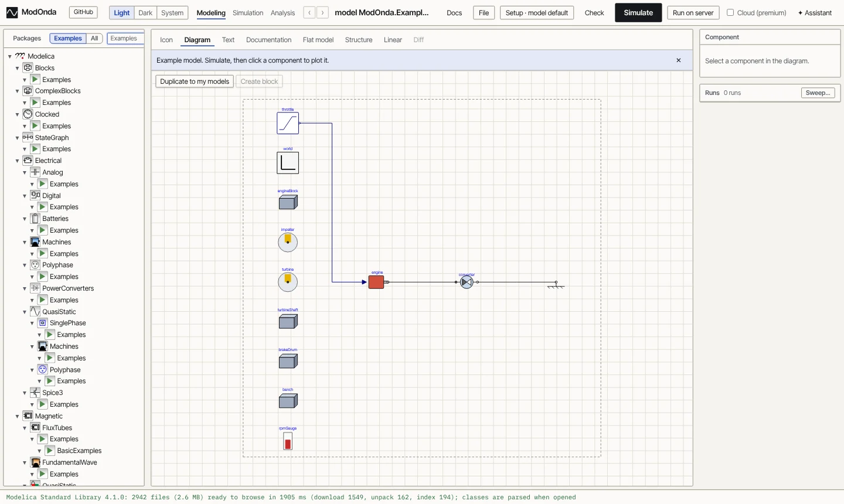
Task: Select the red engine component
Action: 376,282
